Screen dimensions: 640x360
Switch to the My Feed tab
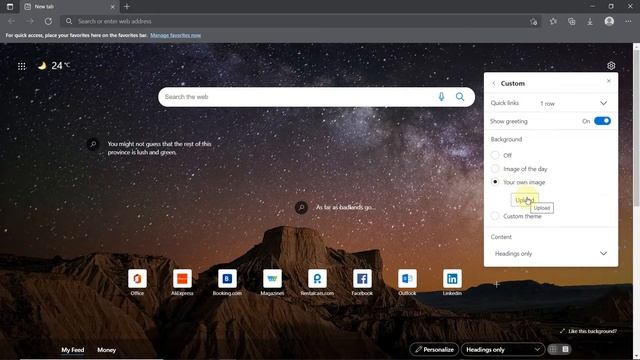(73, 350)
